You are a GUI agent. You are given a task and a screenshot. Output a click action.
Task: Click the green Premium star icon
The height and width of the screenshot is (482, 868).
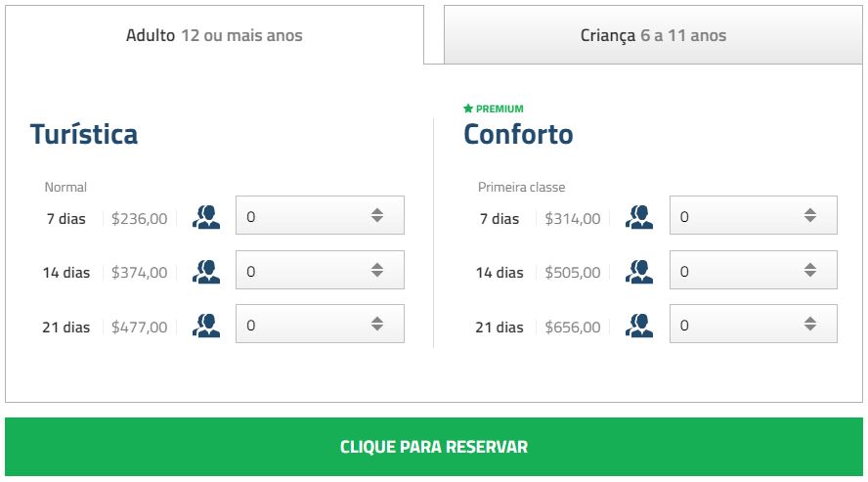(468, 109)
